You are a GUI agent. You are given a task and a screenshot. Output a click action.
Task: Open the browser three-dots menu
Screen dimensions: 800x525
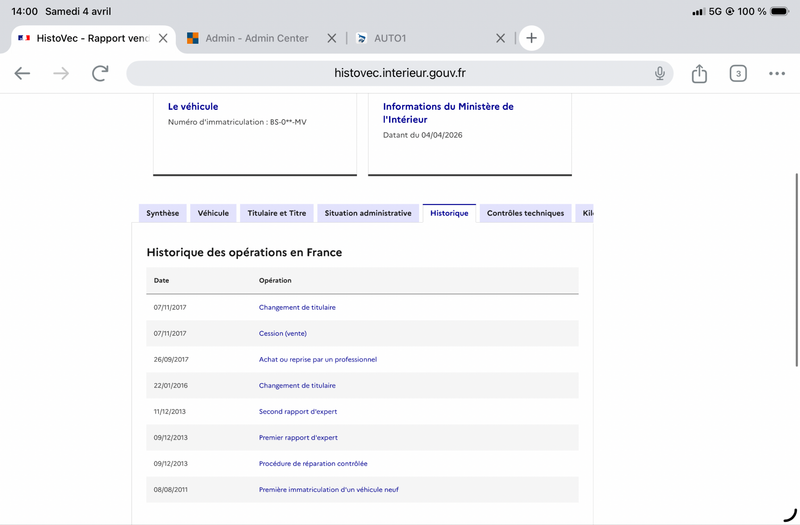(777, 73)
